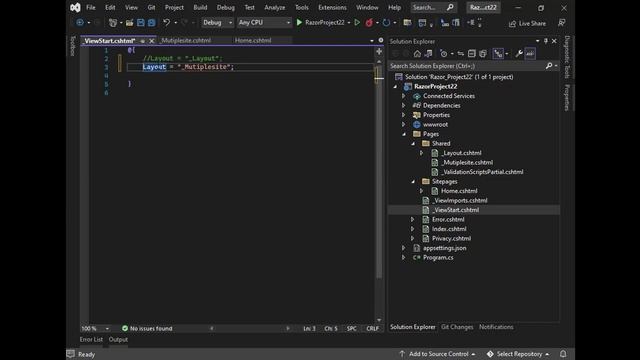Toggle Show All Files in Solution Explorer

(x=483, y=53)
